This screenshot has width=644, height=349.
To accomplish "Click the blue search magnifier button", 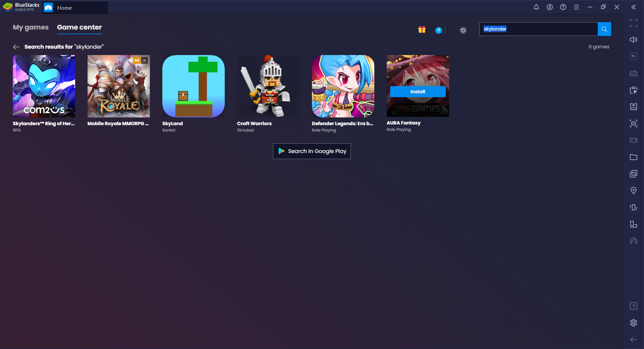I will (x=604, y=29).
